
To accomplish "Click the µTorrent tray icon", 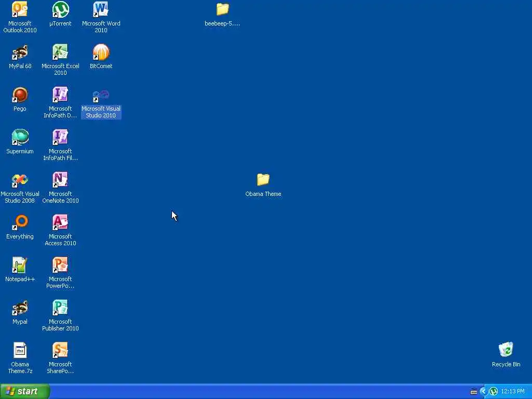I will pos(494,392).
